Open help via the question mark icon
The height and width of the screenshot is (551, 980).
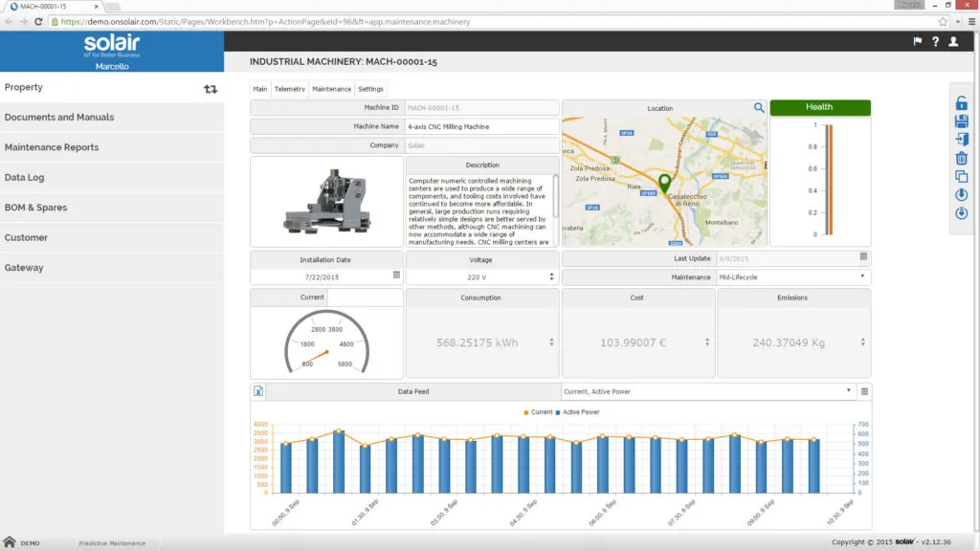click(x=935, y=41)
